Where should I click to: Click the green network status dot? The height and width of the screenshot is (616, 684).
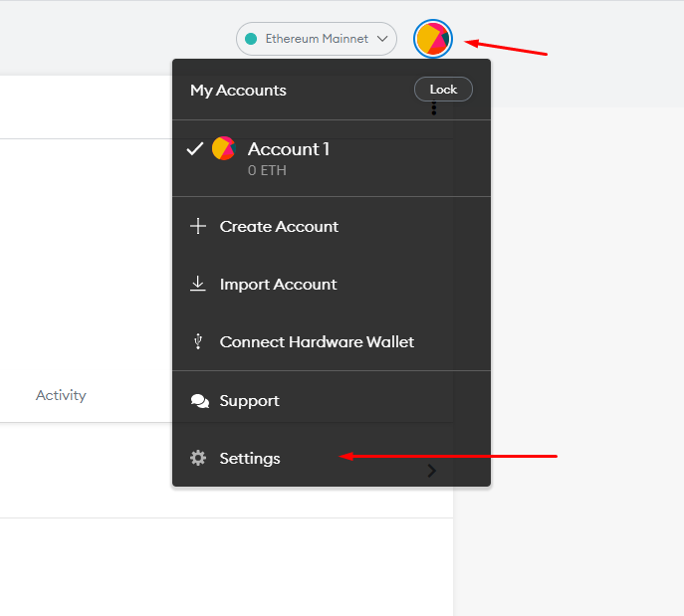[x=251, y=39]
